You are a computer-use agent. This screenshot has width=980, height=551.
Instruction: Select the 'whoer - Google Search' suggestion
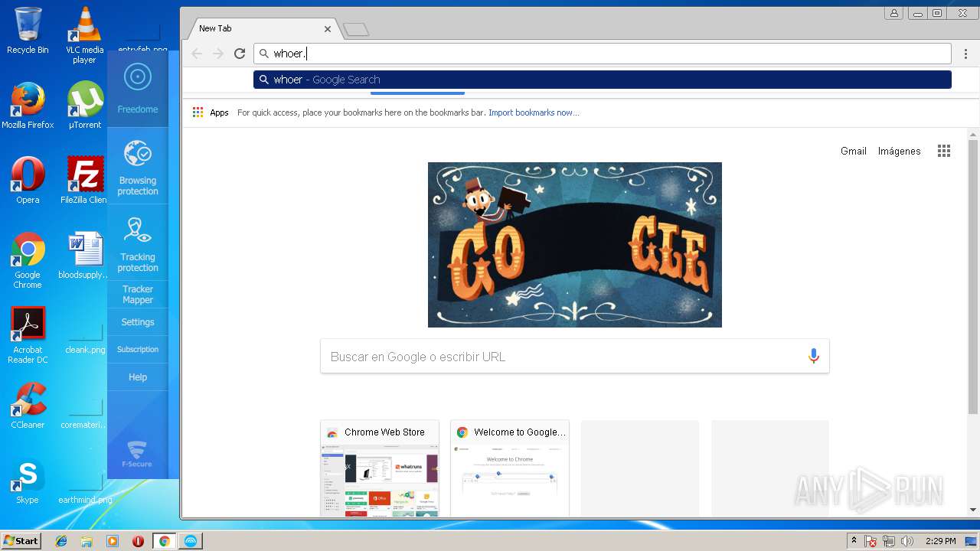(x=603, y=80)
